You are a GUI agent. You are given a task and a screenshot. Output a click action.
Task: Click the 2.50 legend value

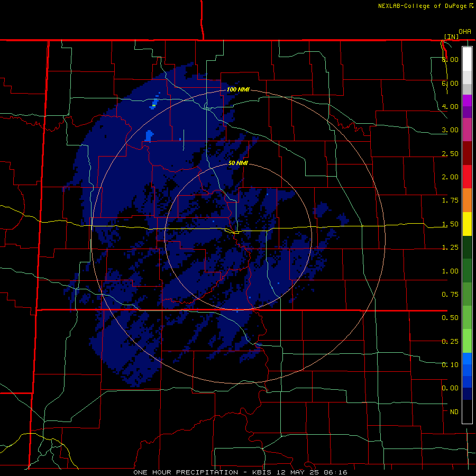click(x=450, y=153)
